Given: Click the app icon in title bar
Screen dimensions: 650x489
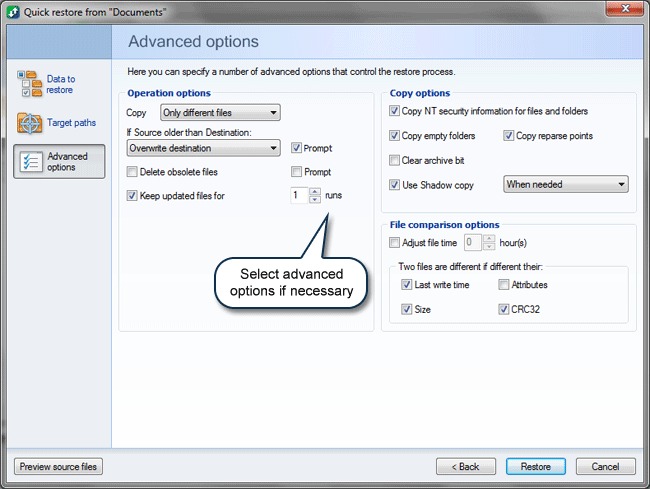Looking at the screenshot, I should coord(13,12).
